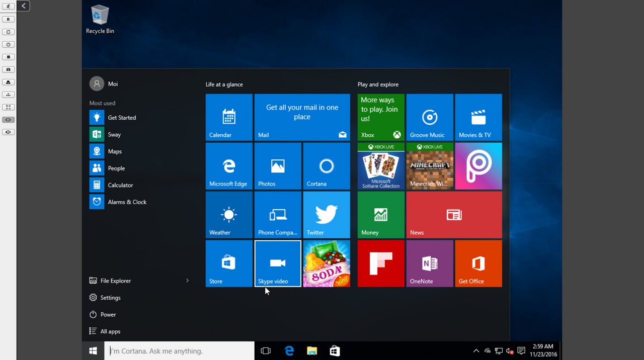Open the Recycle Bin desktop icon
The width and height of the screenshot is (644, 360).
pos(100,20)
